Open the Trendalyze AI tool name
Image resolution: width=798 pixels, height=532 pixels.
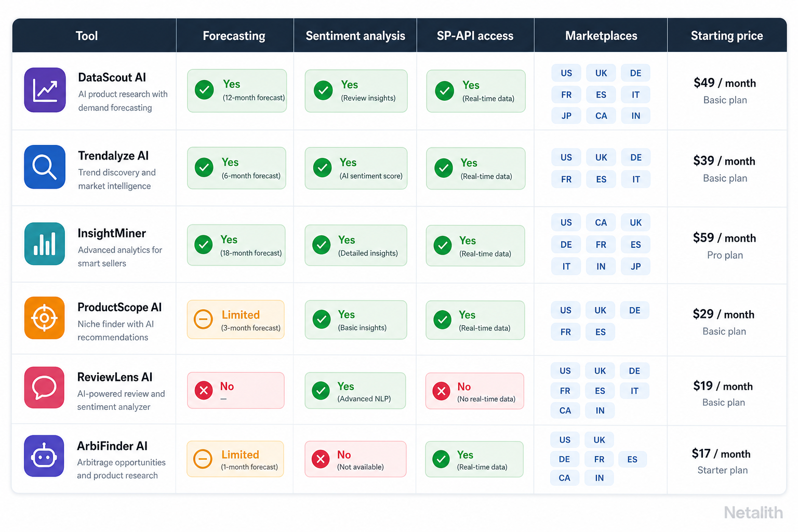pyautogui.click(x=113, y=156)
